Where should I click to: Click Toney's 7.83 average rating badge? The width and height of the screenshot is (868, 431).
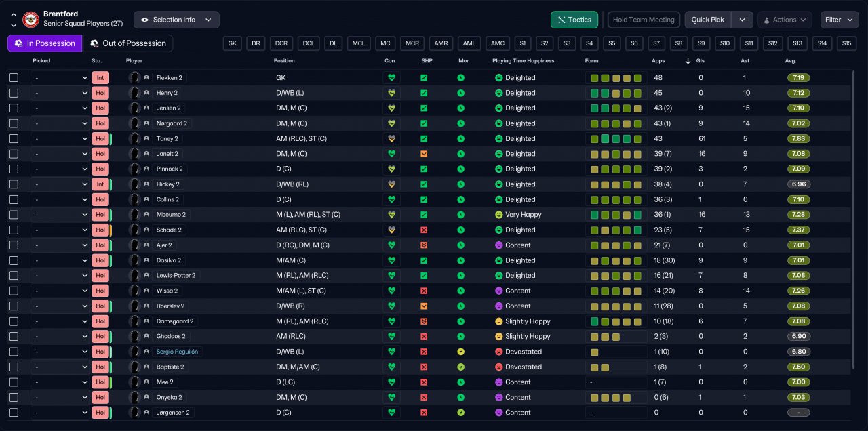[x=799, y=139]
